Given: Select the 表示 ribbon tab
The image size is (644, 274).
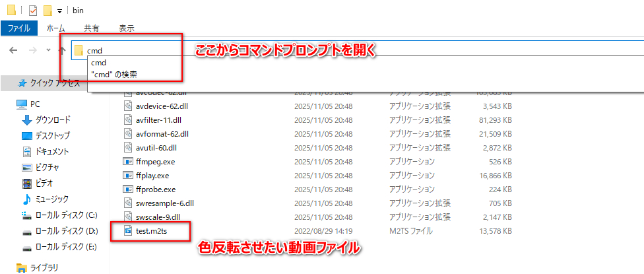Looking at the screenshot, I should tap(127, 28).
